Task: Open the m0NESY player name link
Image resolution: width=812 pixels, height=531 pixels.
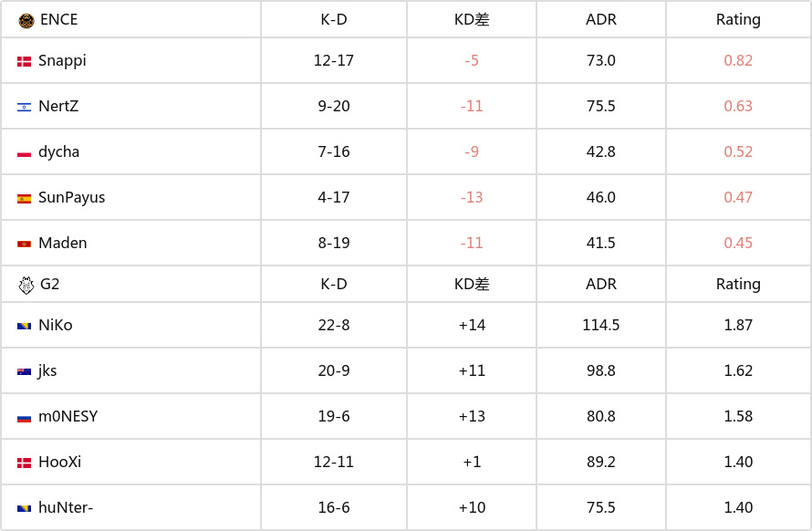Action: [x=68, y=417]
